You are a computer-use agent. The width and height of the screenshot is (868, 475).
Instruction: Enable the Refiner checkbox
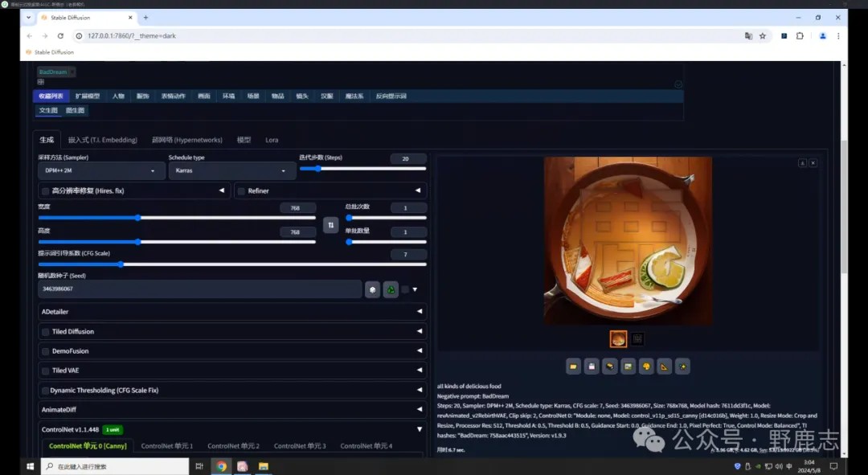click(241, 191)
